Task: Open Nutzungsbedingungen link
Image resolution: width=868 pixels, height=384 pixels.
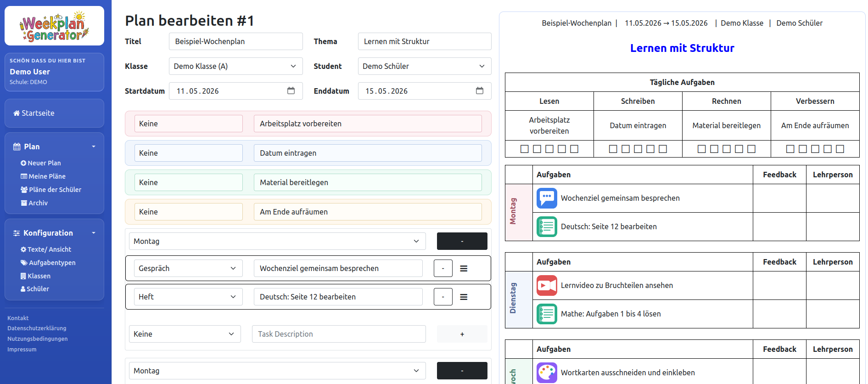Action: tap(38, 339)
